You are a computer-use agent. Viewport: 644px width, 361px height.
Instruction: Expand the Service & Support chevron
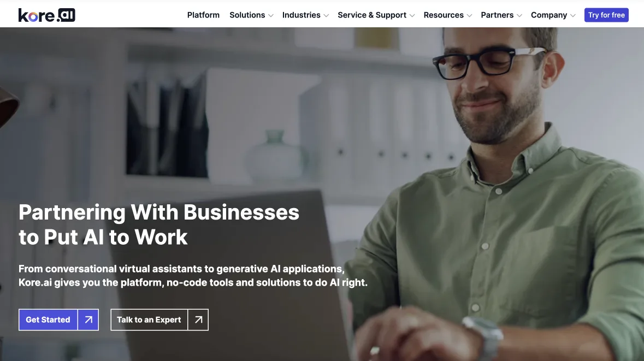(x=412, y=16)
